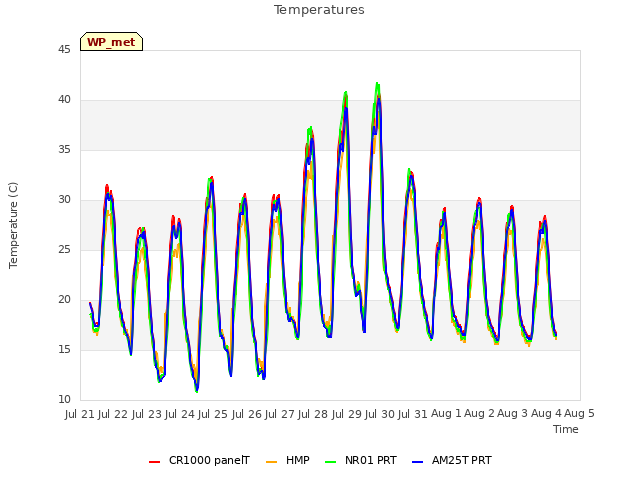Click the y-axis label 30
Image resolution: width=640 pixels, height=480 pixels.
point(64,200)
